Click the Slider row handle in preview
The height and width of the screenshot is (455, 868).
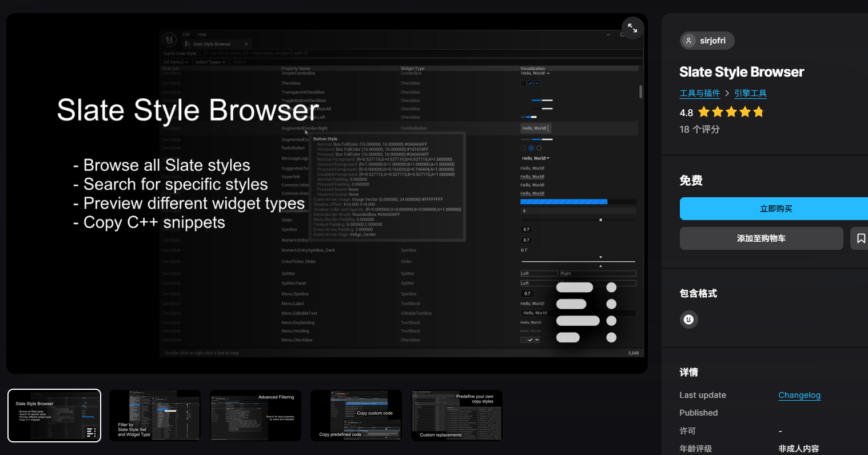pos(600,220)
